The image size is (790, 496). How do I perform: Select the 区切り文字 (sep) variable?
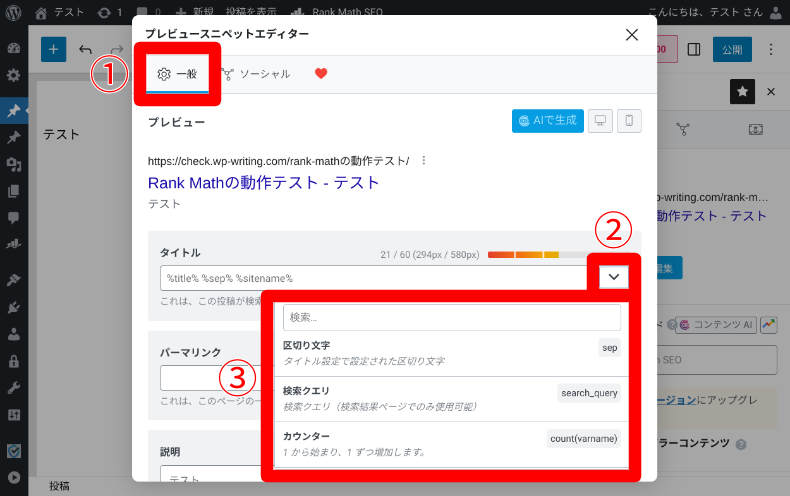pos(452,352)
